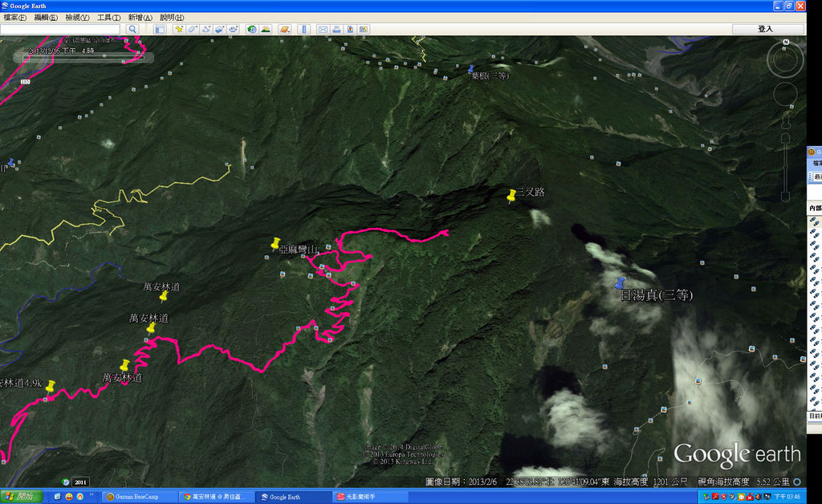Click the 日湯真(三等) blue pin marker

620,283
